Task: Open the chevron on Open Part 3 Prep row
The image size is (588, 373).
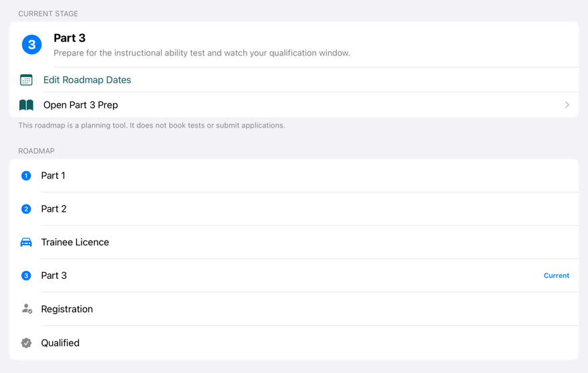Action: point(567,105)
